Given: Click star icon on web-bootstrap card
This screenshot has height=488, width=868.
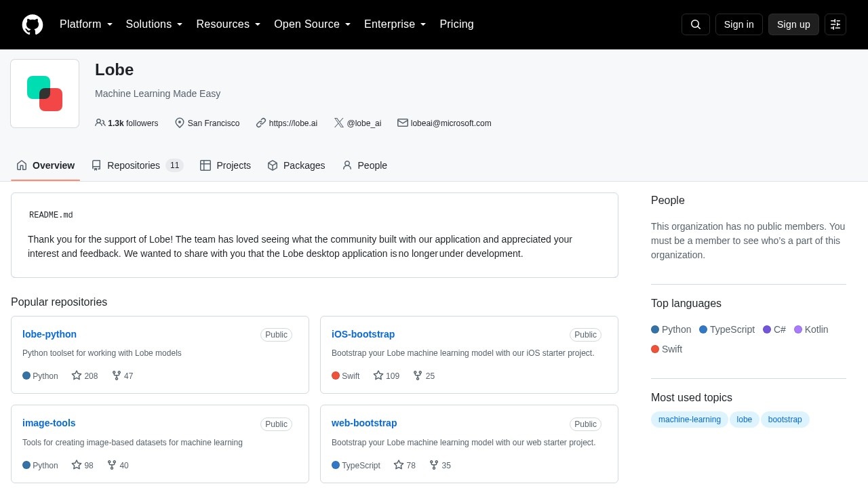Looking at the screenshot, I should click(x=399, y=465).
